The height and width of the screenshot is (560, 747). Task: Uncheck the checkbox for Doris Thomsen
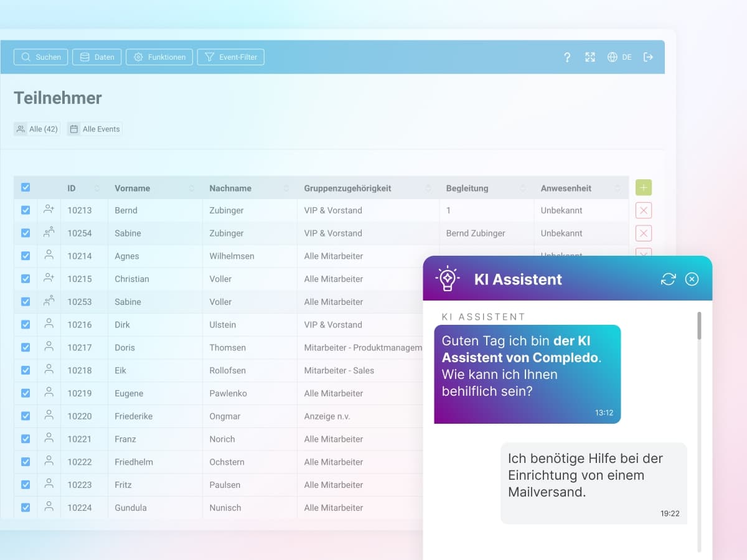(26, 347)
